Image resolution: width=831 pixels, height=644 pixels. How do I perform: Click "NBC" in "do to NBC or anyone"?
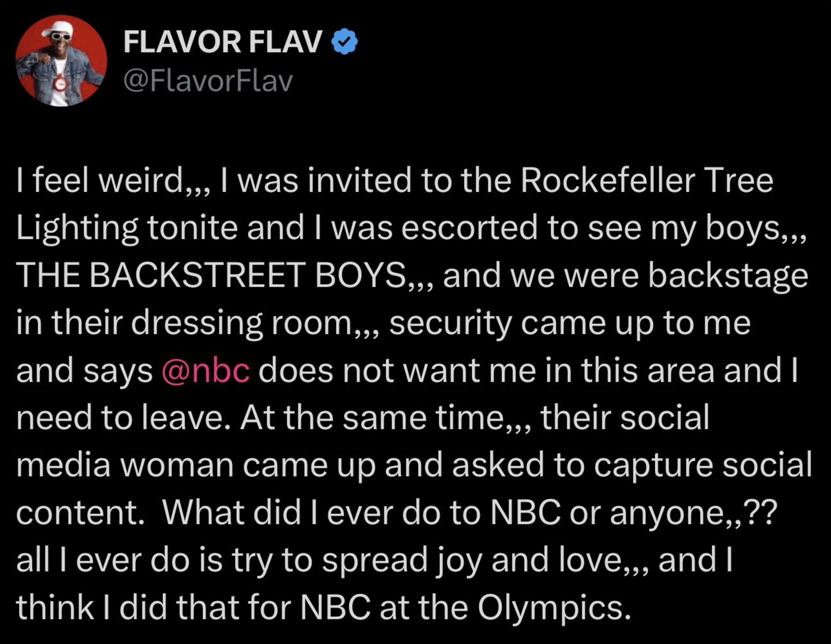525,513
